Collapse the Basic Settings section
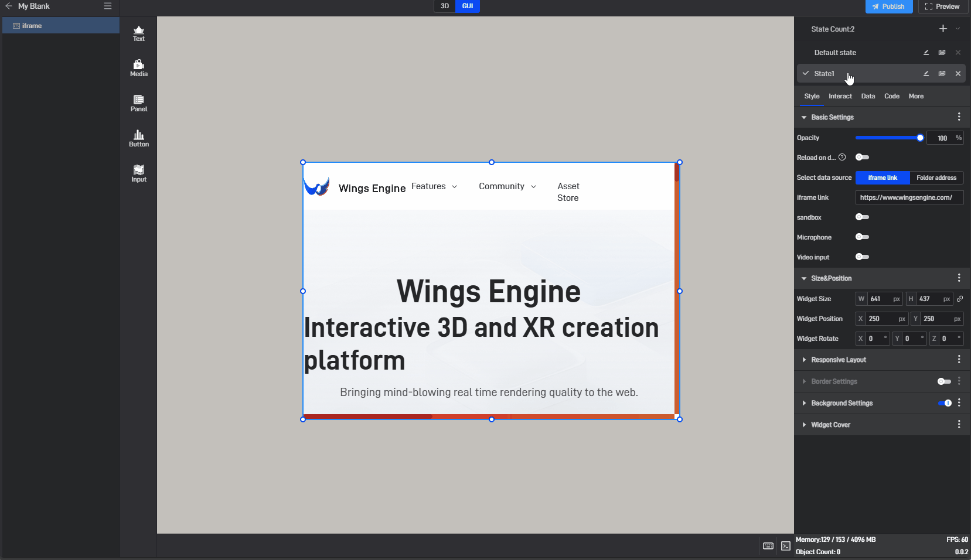 point(804,117)
